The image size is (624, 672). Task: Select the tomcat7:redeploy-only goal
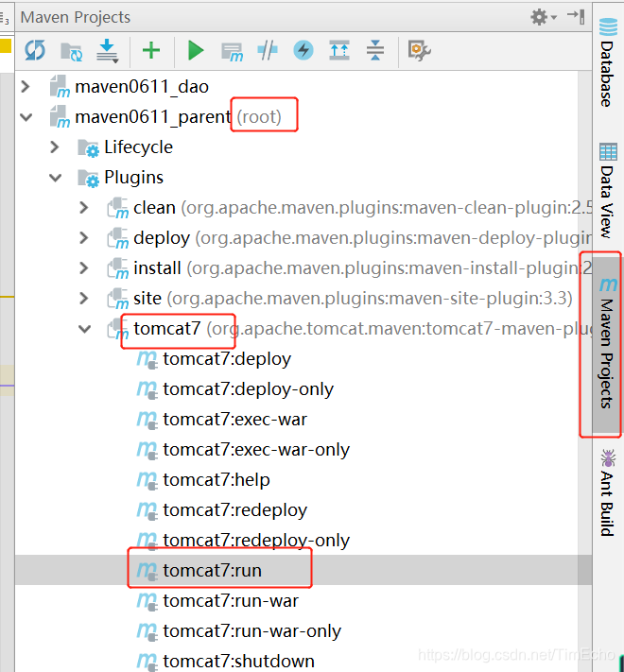click(x=256, y=541)
